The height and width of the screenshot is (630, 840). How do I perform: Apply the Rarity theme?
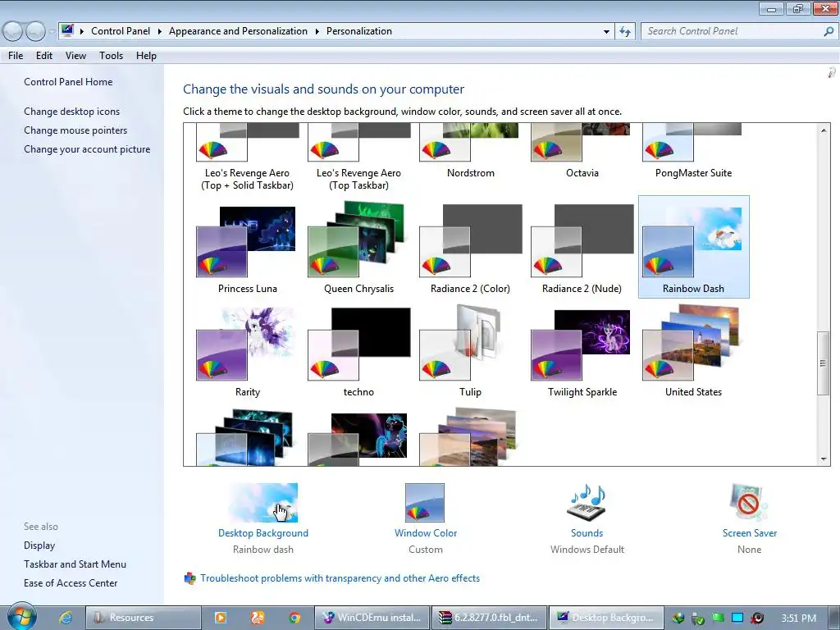tap(247, 351)
